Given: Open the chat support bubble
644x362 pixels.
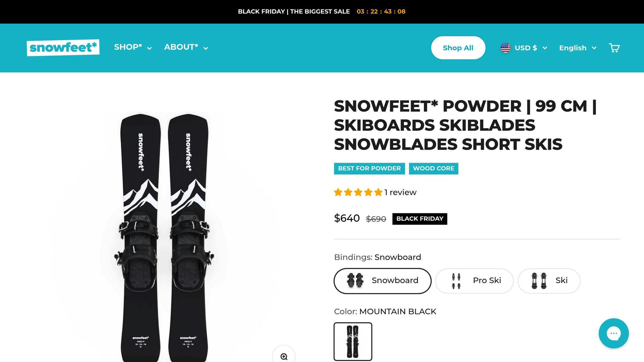Looking at the screenshot, I should coord(613,333).
